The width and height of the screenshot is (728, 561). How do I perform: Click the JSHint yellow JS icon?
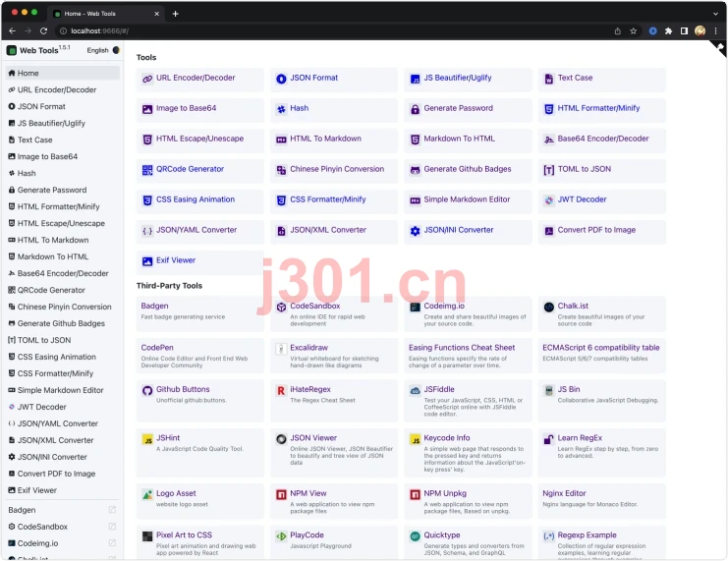pos(147,439)
